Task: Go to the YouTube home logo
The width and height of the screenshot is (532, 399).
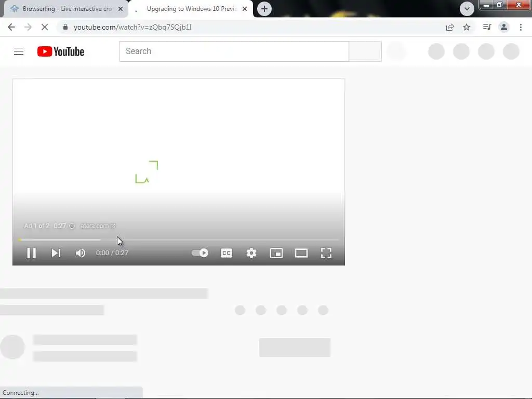Action: tap(61, 51)
